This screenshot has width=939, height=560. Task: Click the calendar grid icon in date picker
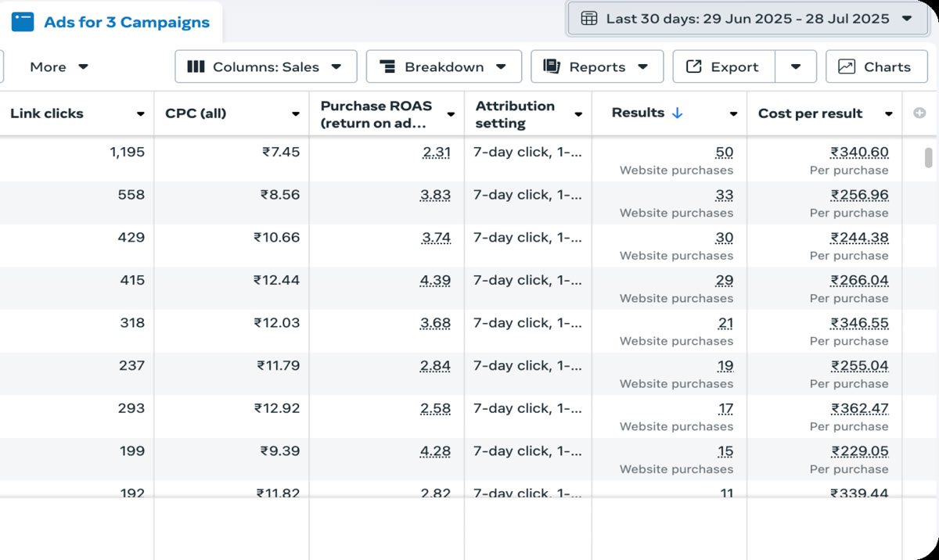[589, 19]
